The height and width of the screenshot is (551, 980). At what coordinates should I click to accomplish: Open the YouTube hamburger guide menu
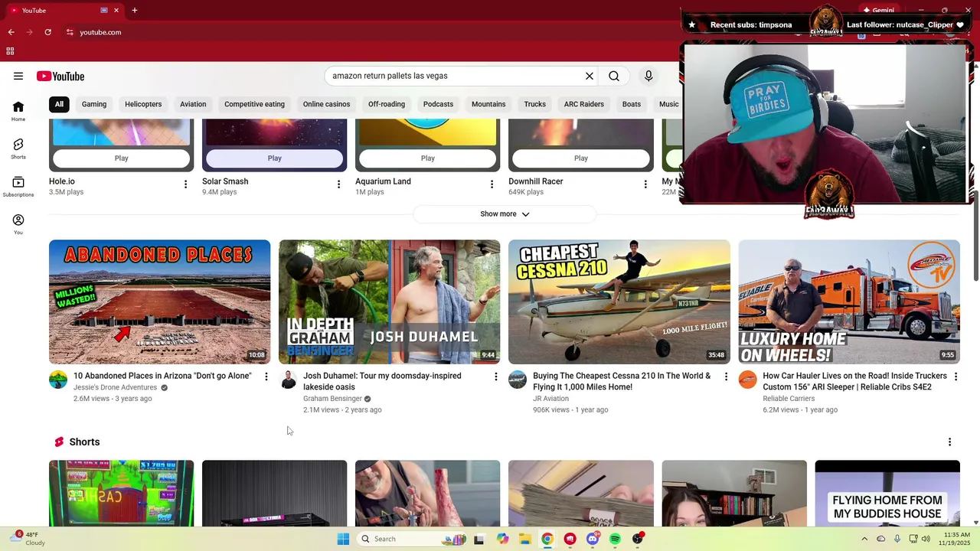18,76
